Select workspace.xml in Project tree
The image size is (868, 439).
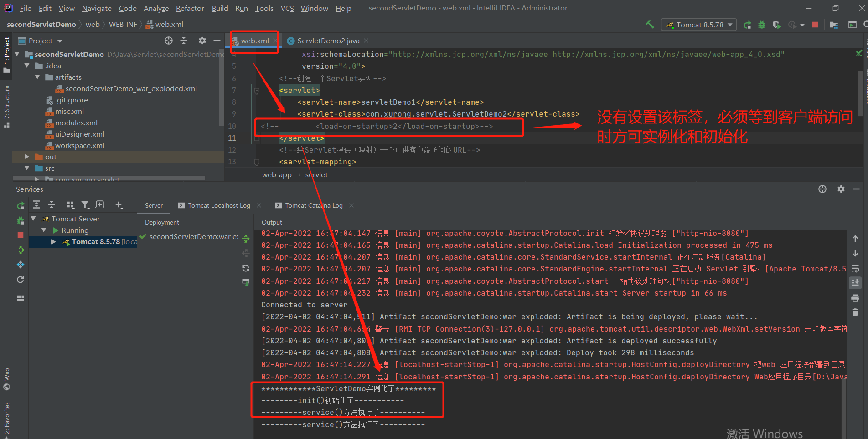pyautogui.click(x=79, y=145)
